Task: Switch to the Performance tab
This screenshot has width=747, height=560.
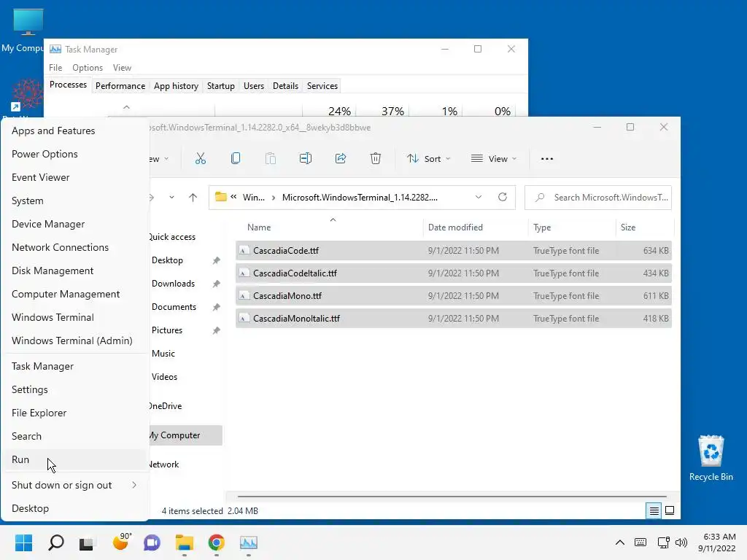Action: click(x=120, y=86)
